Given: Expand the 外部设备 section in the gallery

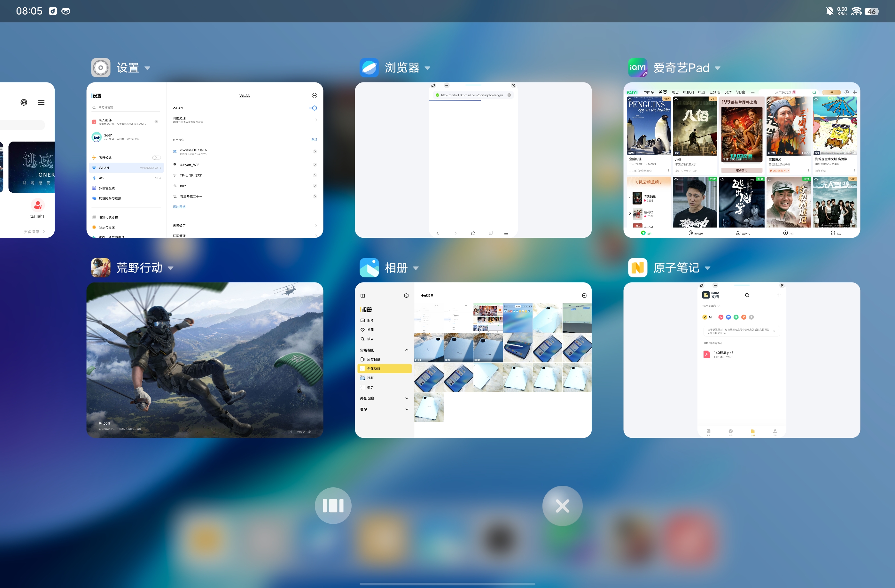Looking at the screenshot, I should [407, 398].
